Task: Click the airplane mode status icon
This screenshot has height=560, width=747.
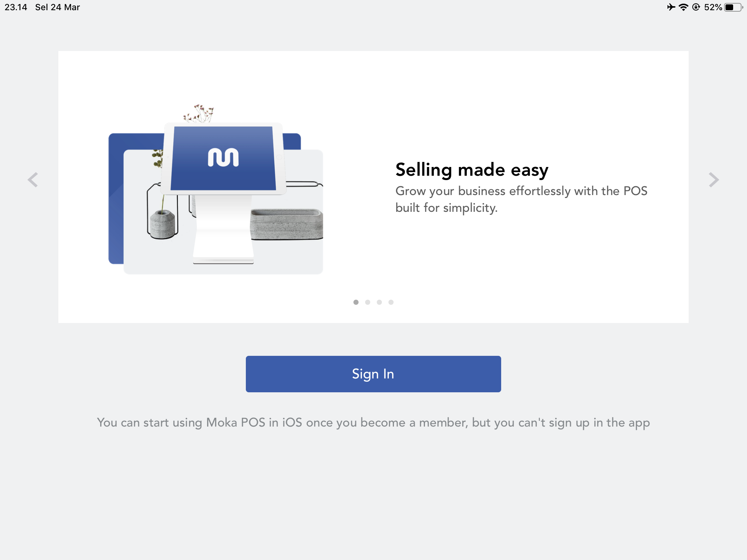Action: click(671, 7)
